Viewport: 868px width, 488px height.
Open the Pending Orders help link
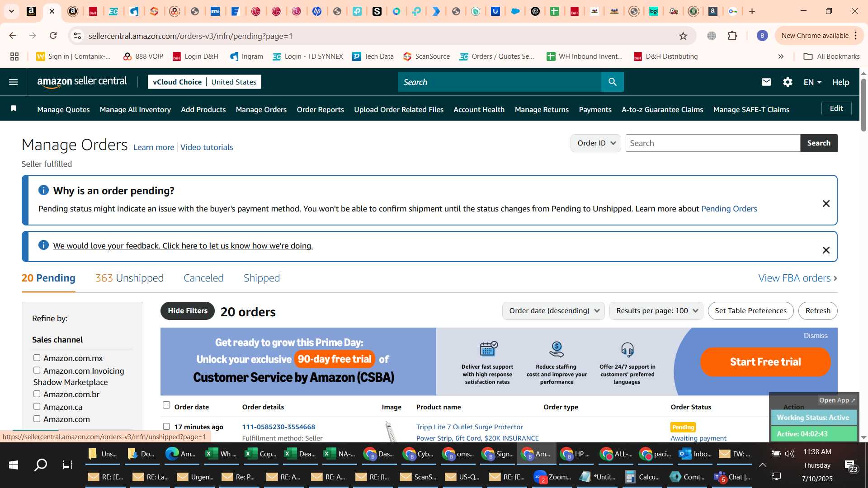click(x=729, y=209)
